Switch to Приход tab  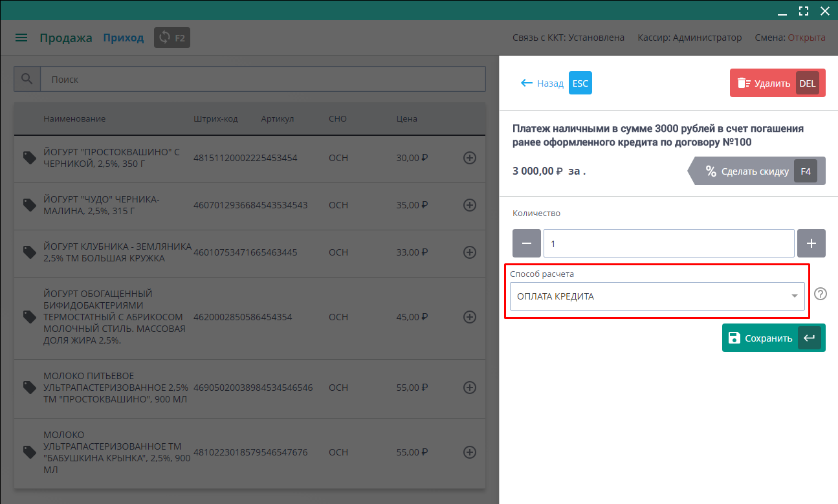click(x=124, y=38)
